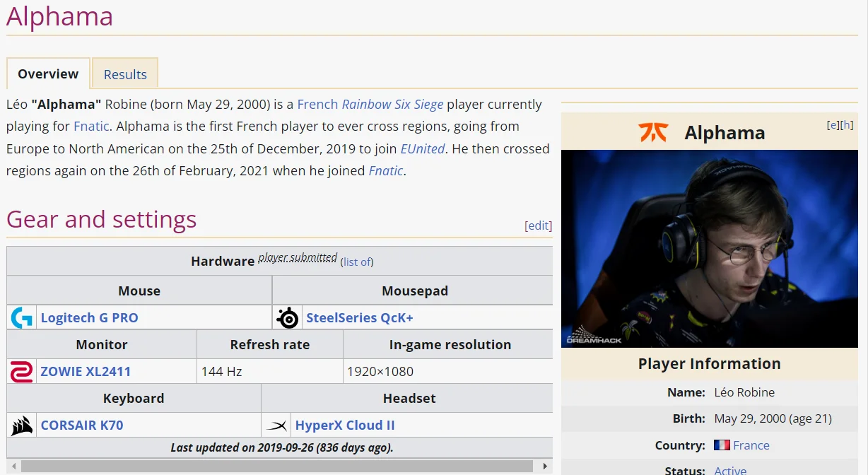This screenshot has width=868, height=475.
Task: Click the '1920×1080' resolution cell
Action: pos(448,372)
